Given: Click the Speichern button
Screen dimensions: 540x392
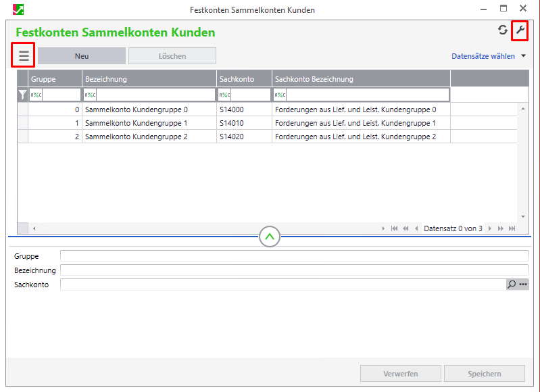Looking at the screenshot, I should (484, 374).
